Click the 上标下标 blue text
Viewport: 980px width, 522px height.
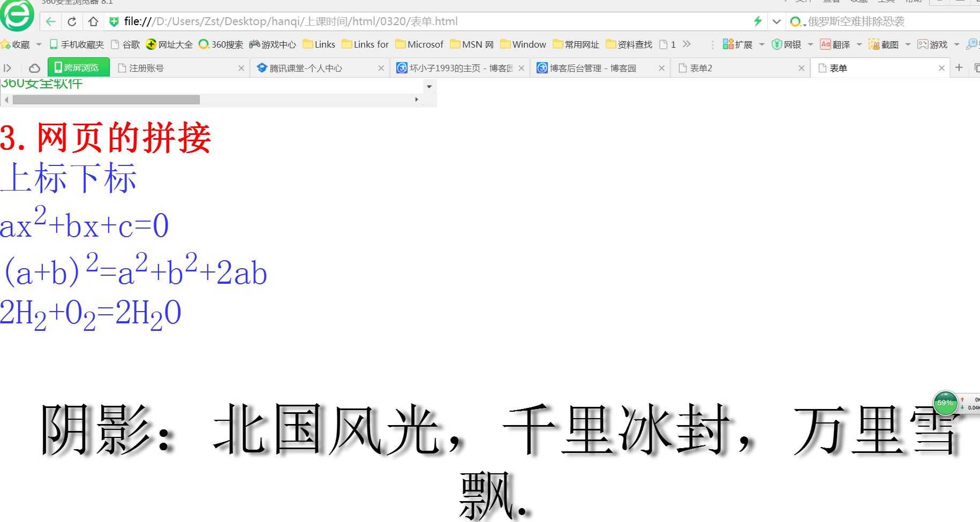pyautogui.click(x=69, y=178)
